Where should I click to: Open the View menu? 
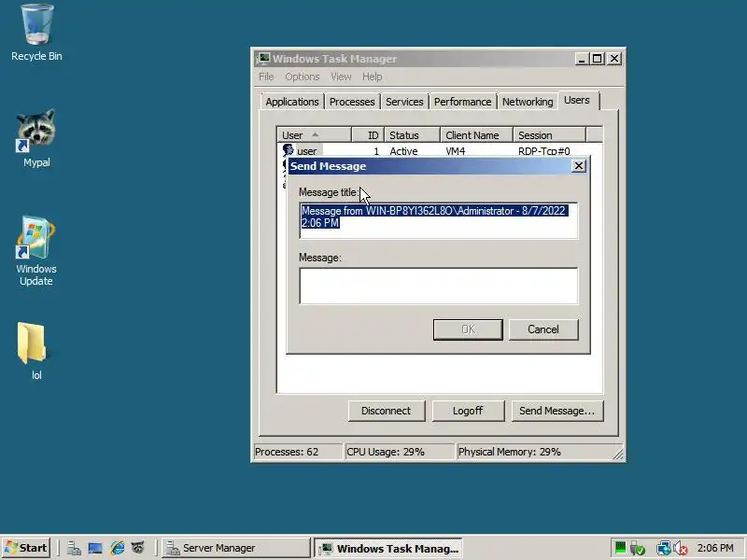[x=341, y=77]
